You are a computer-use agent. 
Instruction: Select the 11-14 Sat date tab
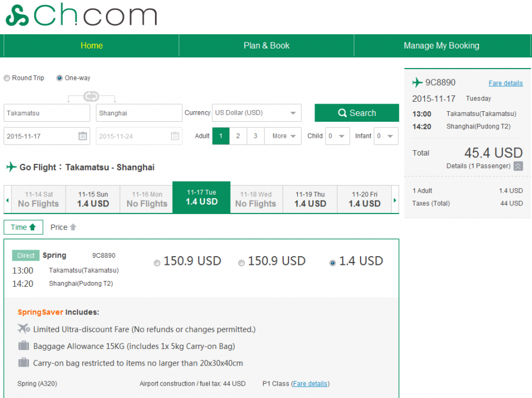pos(38,199)
